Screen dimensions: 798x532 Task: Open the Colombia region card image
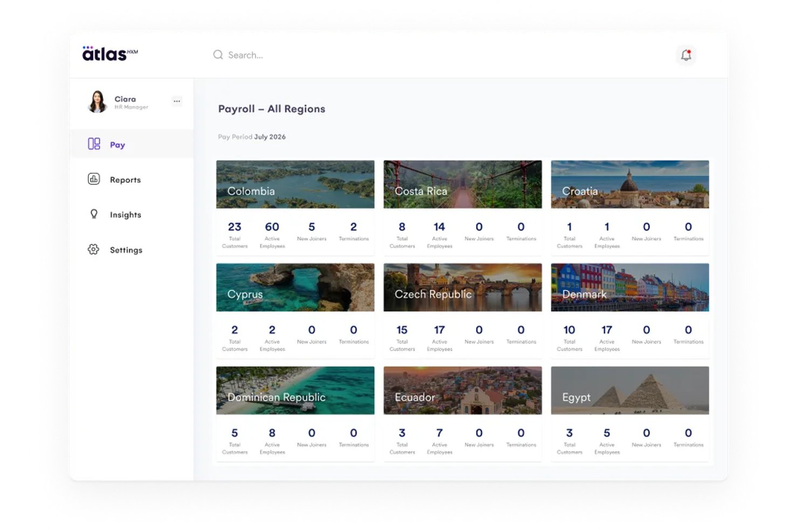coord(295,184)
